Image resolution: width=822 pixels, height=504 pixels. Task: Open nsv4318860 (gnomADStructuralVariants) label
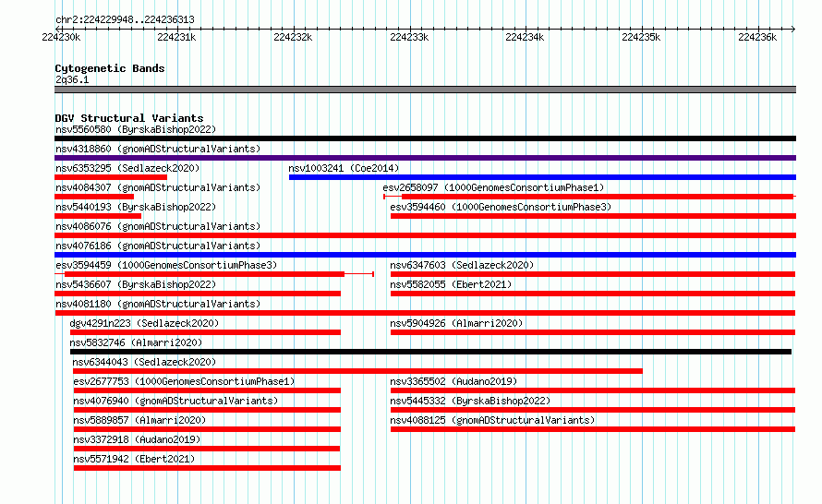point(158,149)
